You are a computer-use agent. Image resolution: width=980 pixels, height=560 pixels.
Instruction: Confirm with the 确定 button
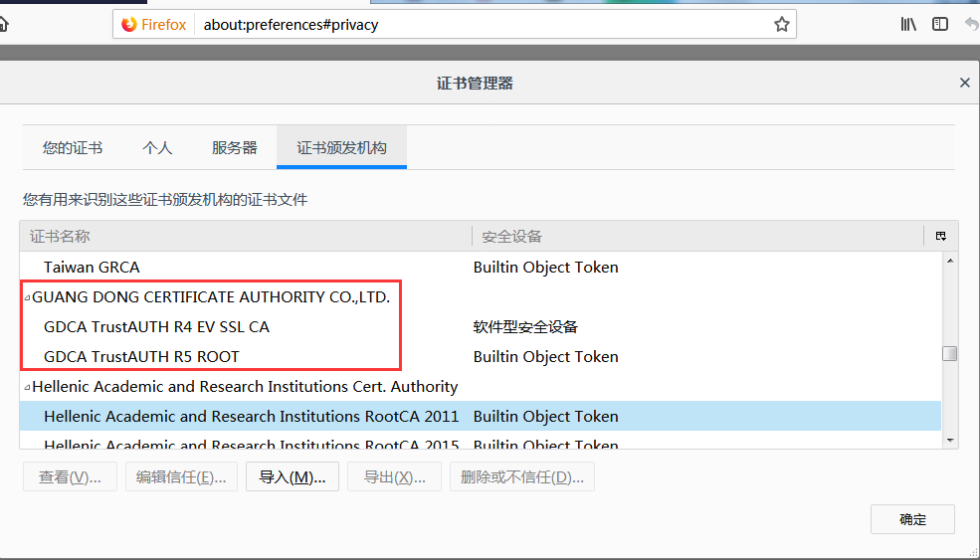pos(912,519)
